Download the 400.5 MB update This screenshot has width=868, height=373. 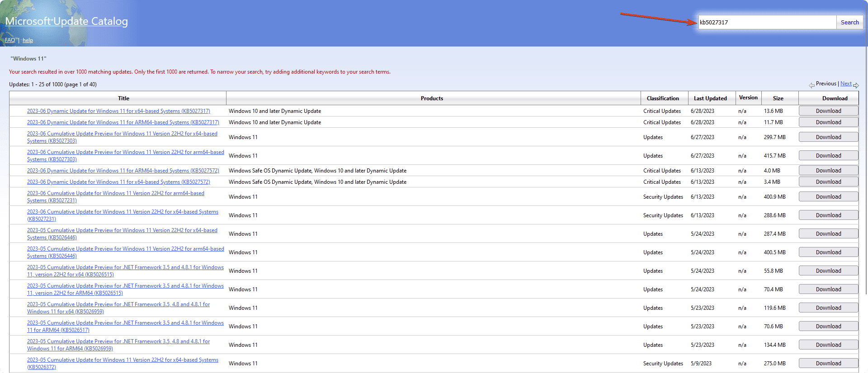pos(828,252)
